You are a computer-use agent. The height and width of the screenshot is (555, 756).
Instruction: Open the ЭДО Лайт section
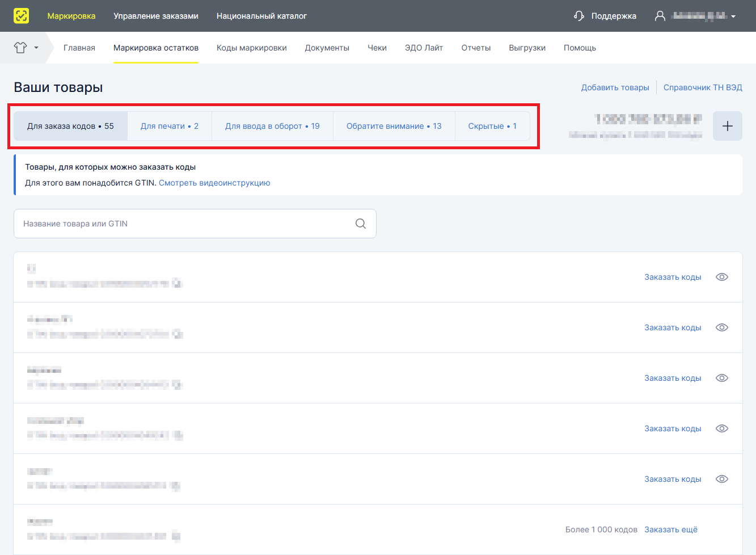pos(424,48)
